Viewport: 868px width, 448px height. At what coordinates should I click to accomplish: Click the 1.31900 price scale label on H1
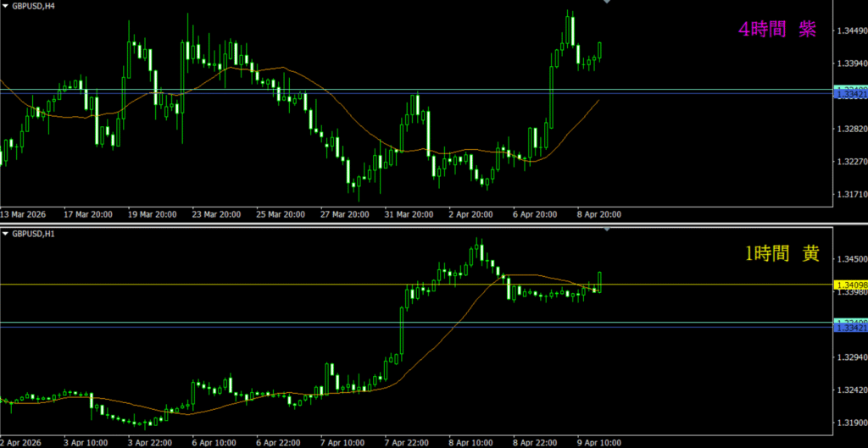click(850, 423)
